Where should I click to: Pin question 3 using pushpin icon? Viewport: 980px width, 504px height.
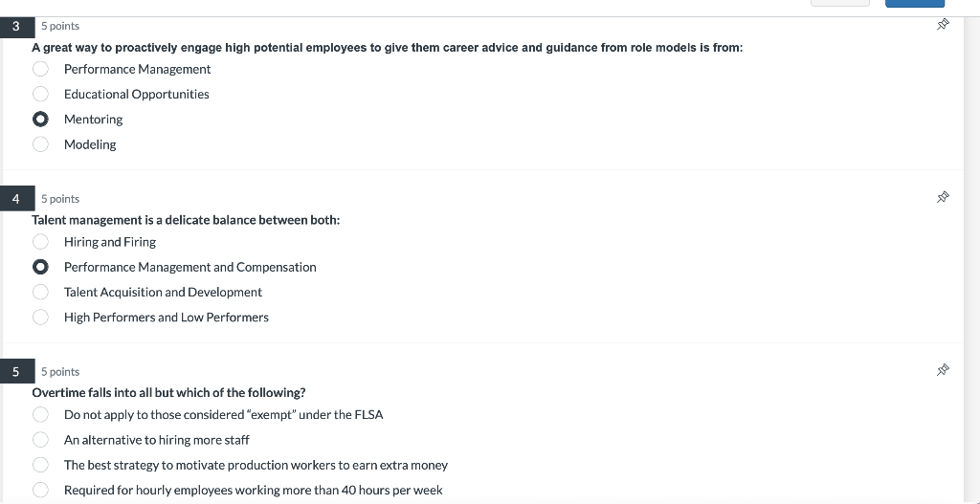tap(943, 24)
